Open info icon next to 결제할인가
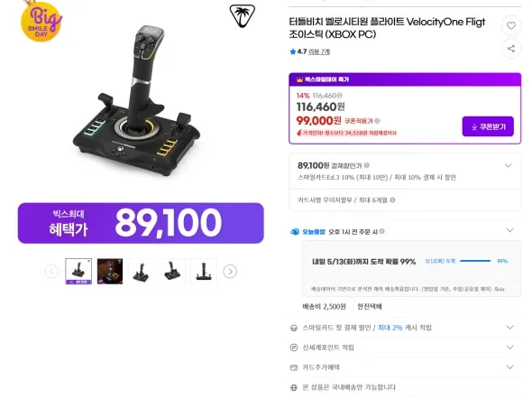This screenshot has width=532, height=399. [x=367, y=165]
